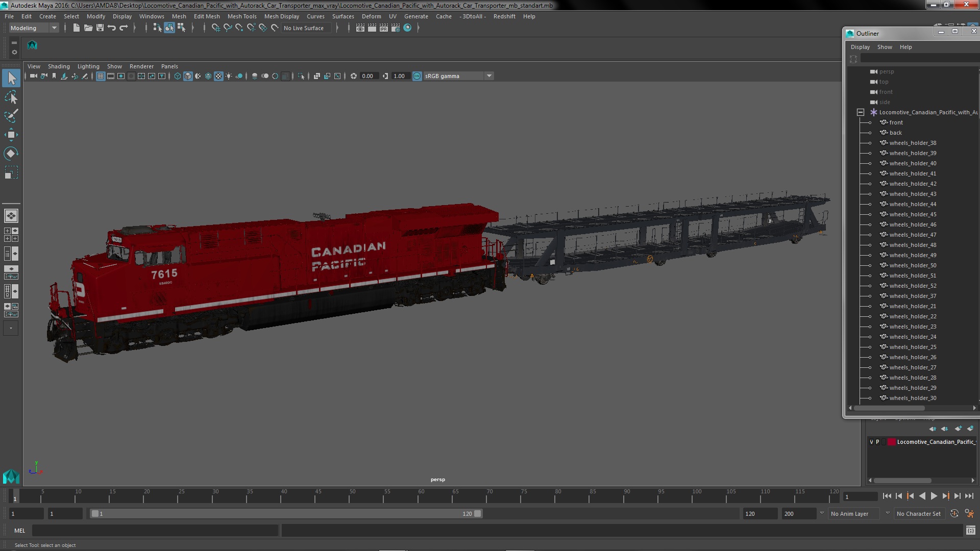Open Hypershade icon in status line

click(407, 28)
